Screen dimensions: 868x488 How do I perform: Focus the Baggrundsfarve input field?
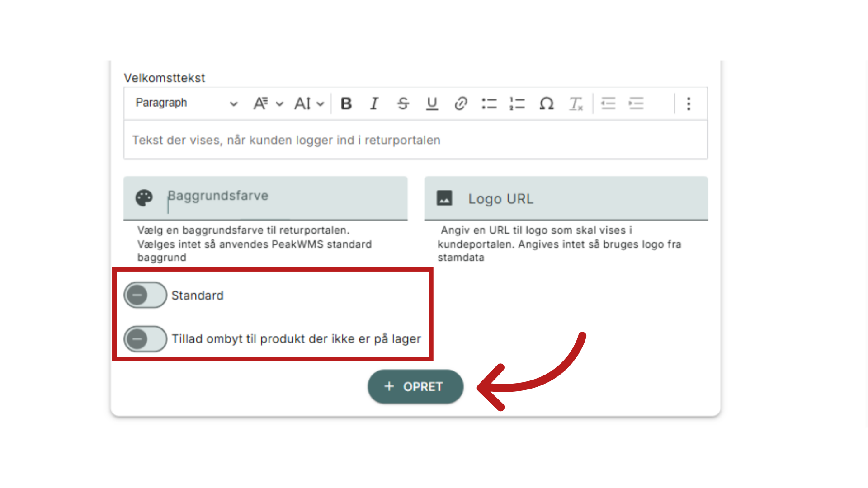(x=265, y=198)
